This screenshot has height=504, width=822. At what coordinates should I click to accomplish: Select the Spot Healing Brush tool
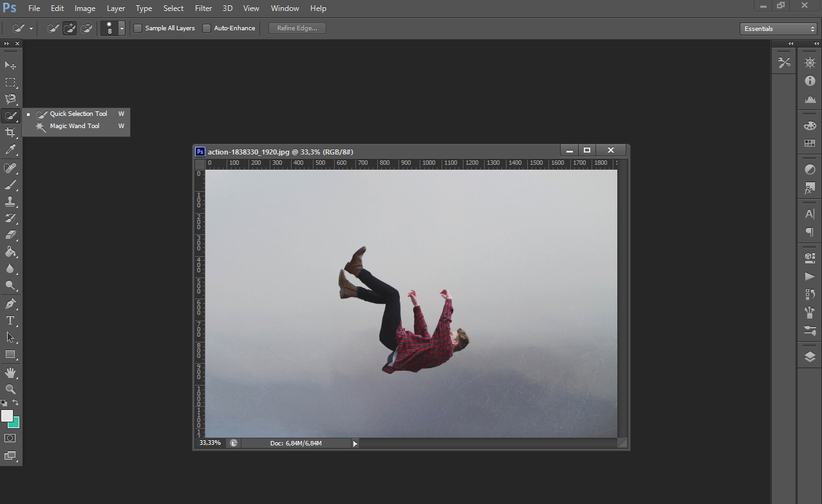(10, 168)
